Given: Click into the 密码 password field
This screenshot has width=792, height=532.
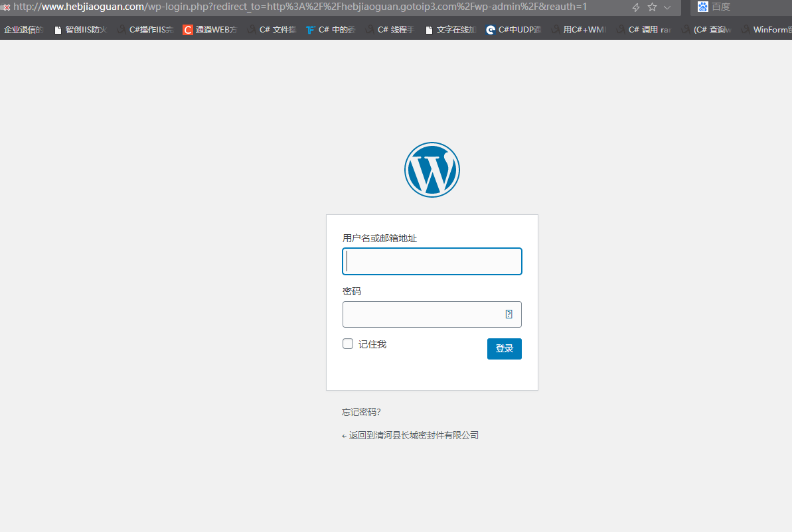Looking at the screenshot, I should 422,314.
